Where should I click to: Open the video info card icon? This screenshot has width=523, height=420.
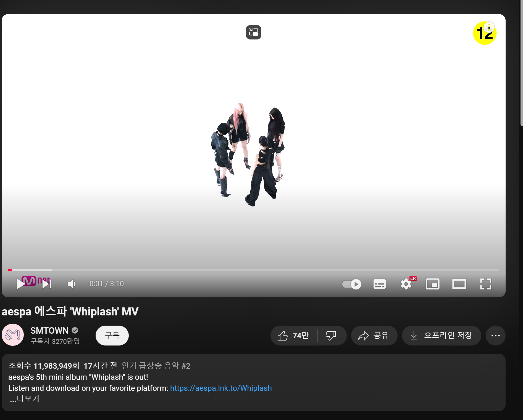(489, 27)
